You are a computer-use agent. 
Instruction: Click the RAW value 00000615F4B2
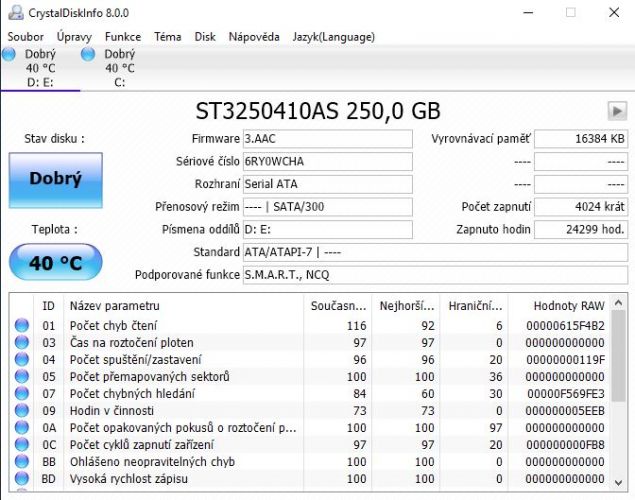coord(565,326)
